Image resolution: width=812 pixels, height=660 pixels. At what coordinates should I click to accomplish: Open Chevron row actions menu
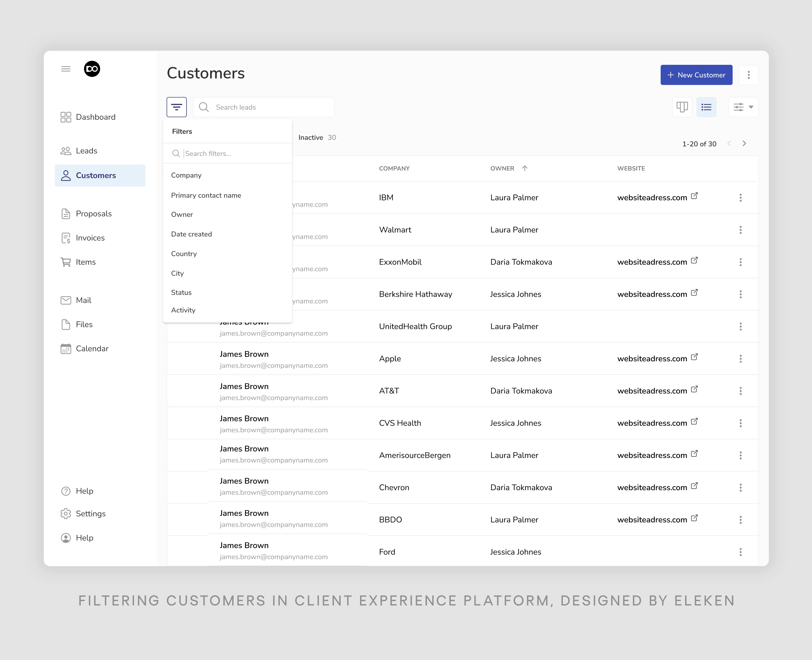(x=740, y=488)
